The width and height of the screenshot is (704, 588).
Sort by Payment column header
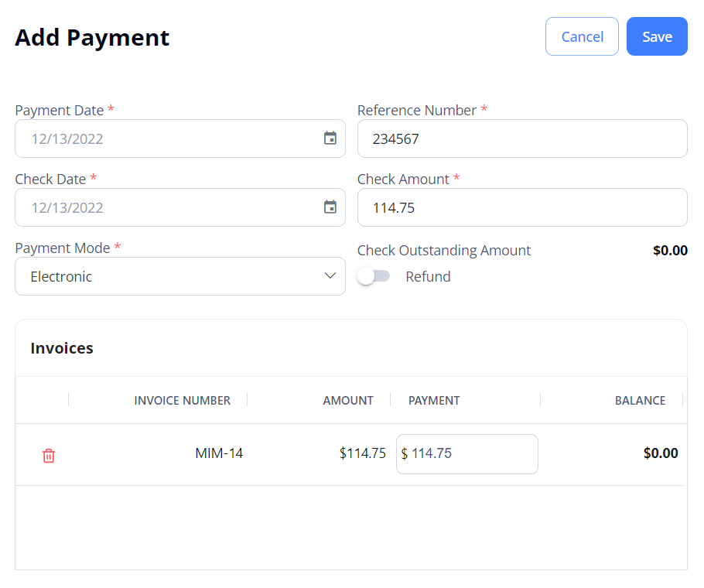tap(434, 400)
